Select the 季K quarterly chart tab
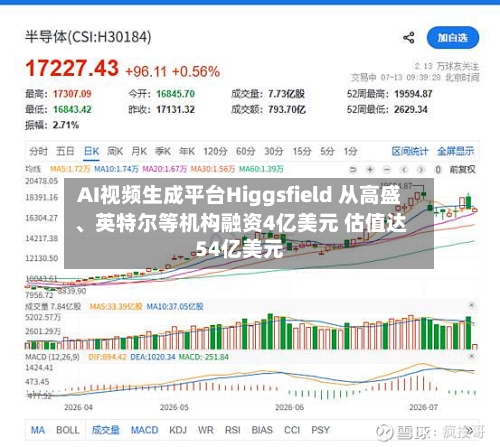Image resolution: width=500 pixels, height=447 pixels. click(163, 151)
